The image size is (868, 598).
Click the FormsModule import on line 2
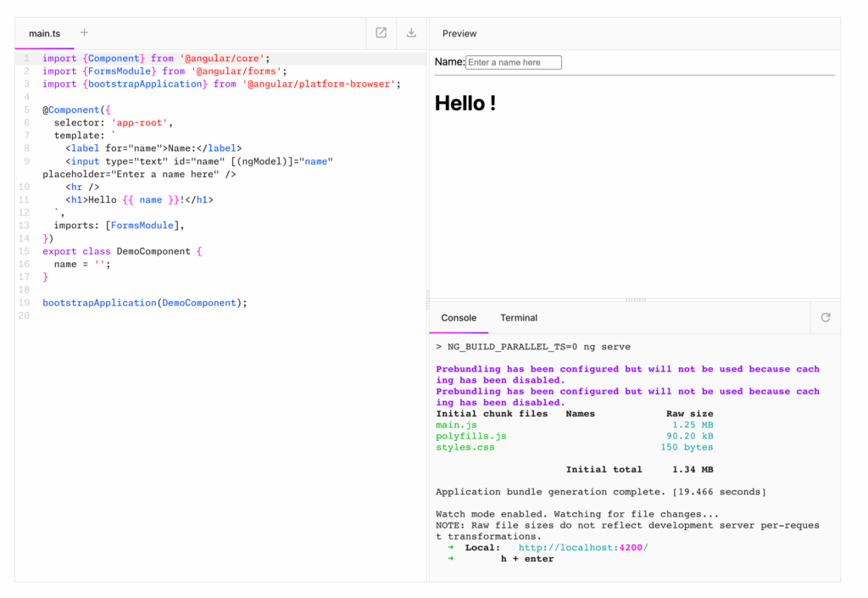point(119,70)
